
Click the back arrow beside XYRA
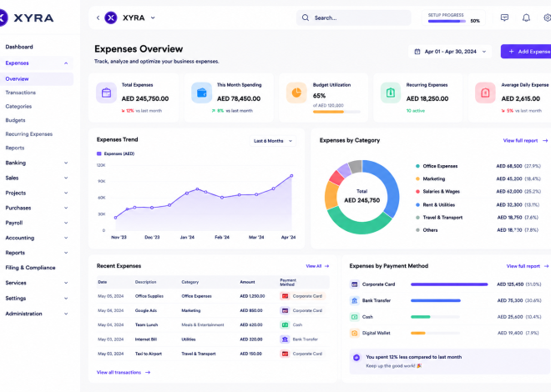point(98,18)
